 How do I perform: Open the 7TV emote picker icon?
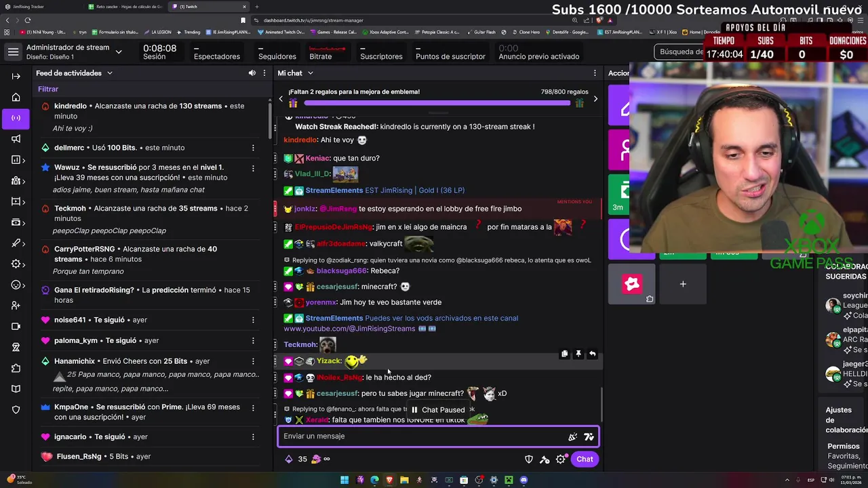pyautogui.click(x=589, y=436)
